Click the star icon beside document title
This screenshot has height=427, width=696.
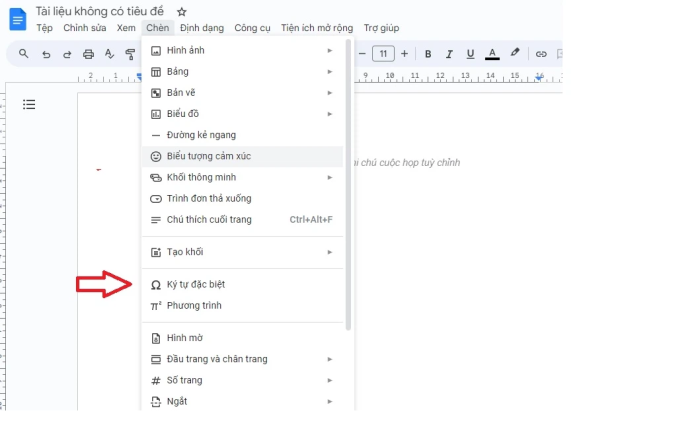tap(181, 11)
